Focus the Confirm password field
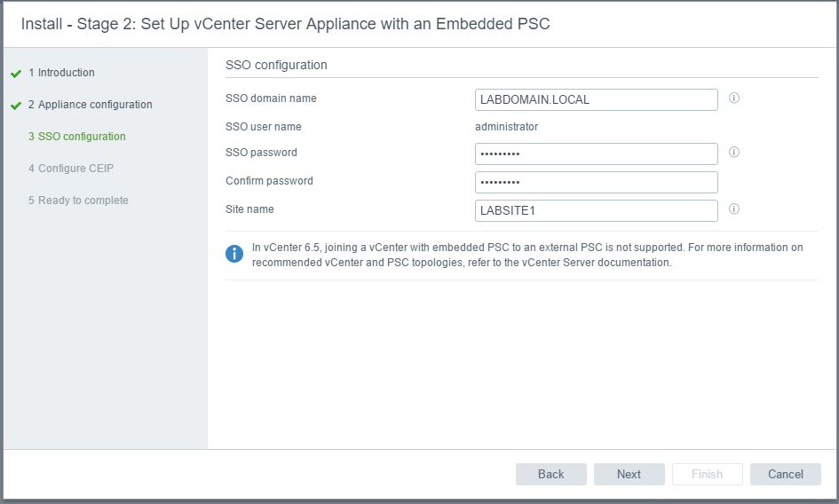Screen dimensions: 839x504 click(597, 183)
